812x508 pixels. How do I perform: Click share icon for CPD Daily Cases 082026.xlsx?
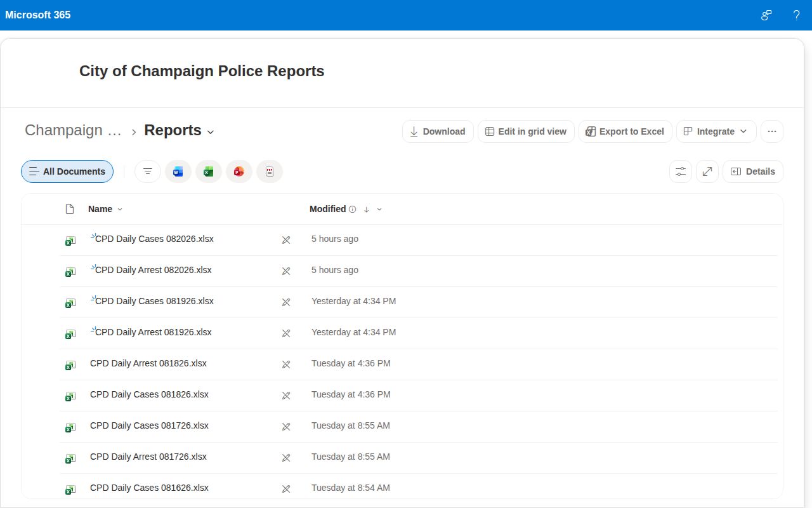pos(286,240)
